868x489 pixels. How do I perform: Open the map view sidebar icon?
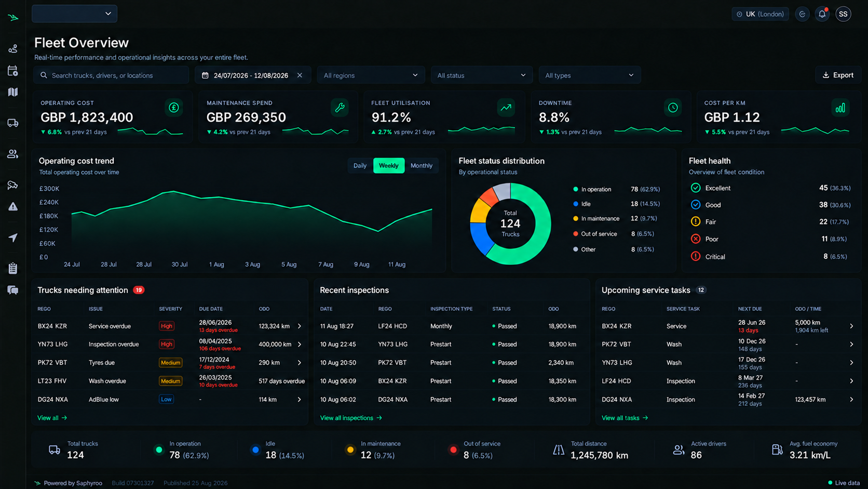13,92
